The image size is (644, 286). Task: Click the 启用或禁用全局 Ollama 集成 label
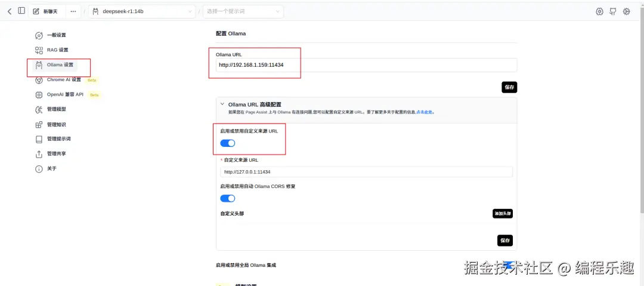[x=246, y=265]
